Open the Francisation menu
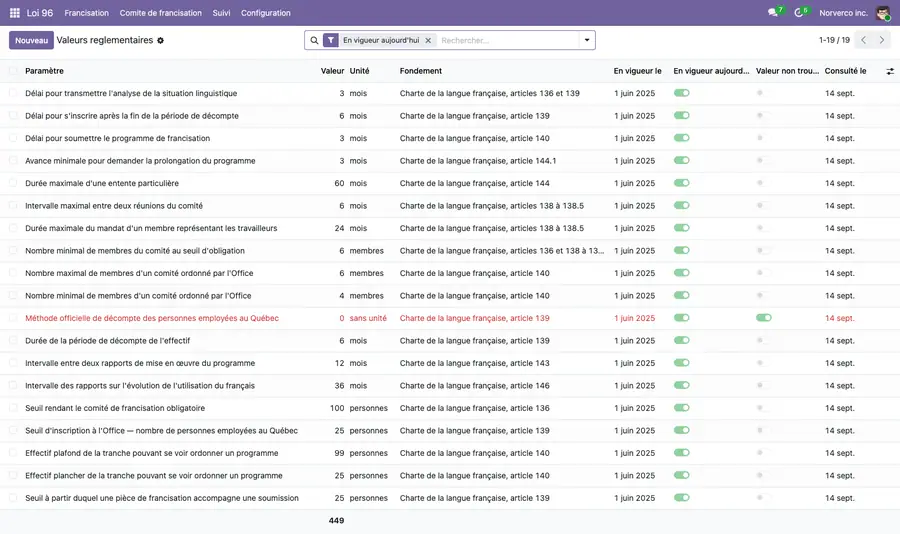Image resolution: width=900 pixels, height=534 pixels. click(x=86, y=13)
